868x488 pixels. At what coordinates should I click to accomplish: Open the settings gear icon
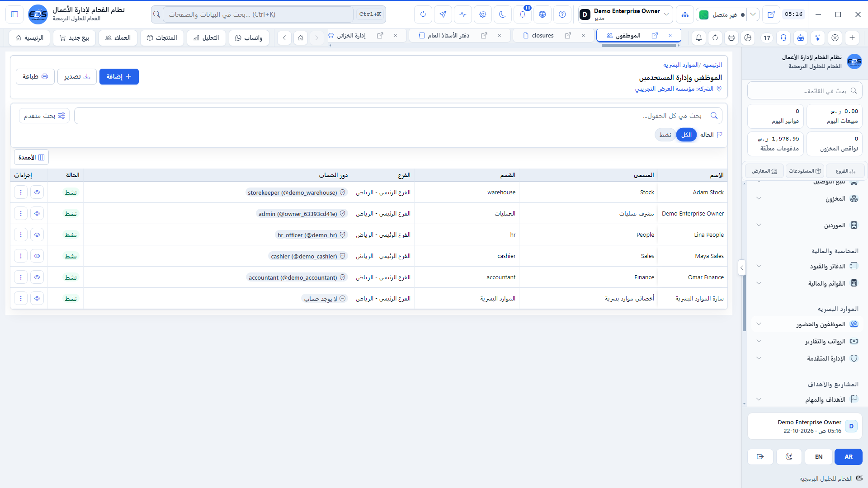point(482,14)
